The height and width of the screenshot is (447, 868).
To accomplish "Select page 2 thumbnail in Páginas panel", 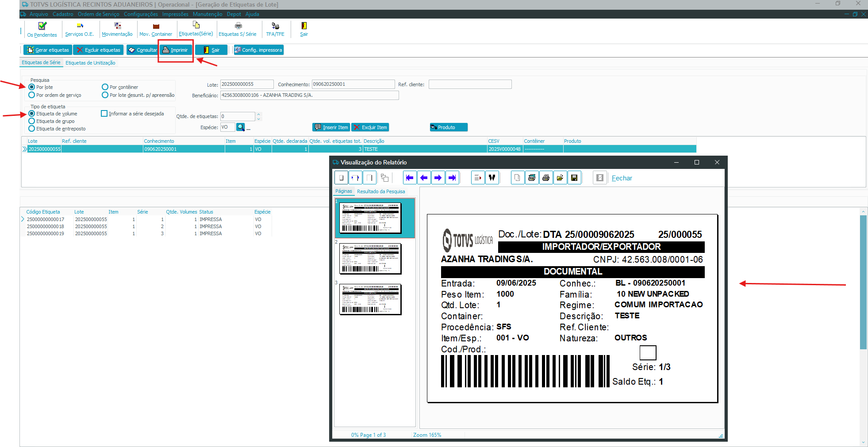I will click(370, 259).
